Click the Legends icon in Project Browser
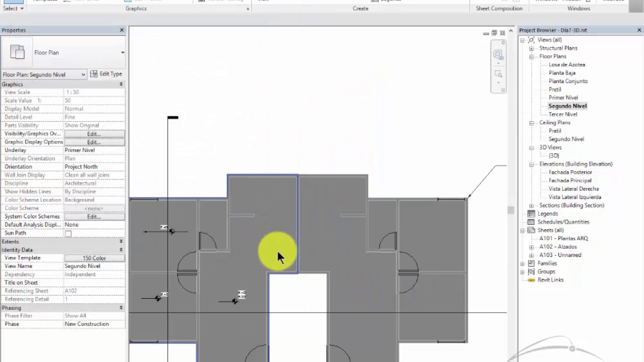 pyautogui.click(x=531, y=214)
